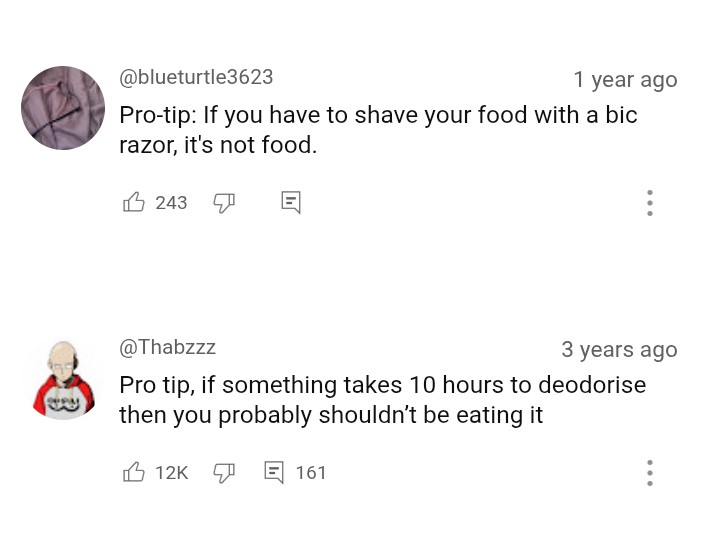The image size is (720, 537).
Task: Click the '1 year ago' timestamp
Action: [625, 80]
